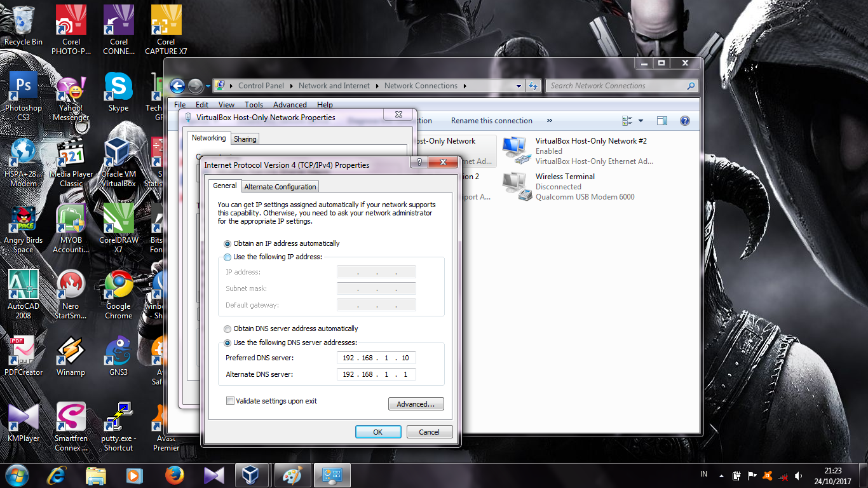This screenshot has width=868, height=488.
Task: Open the Windows Start menu
Action: (18, 475)
